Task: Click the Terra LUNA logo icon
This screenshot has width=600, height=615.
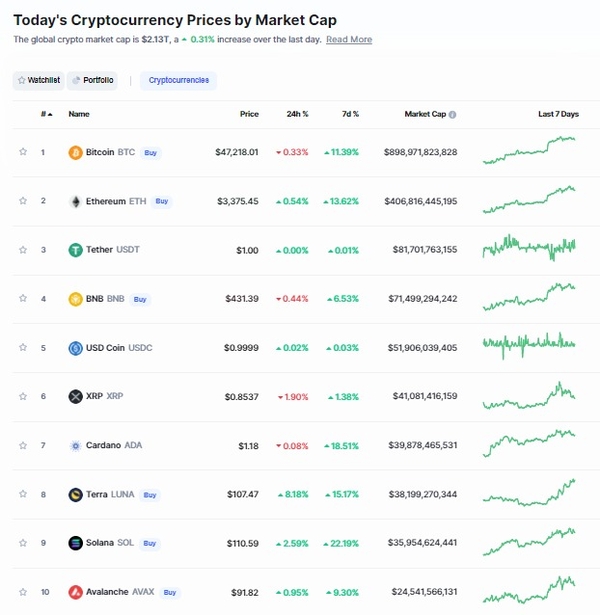Action: [75, 495]
